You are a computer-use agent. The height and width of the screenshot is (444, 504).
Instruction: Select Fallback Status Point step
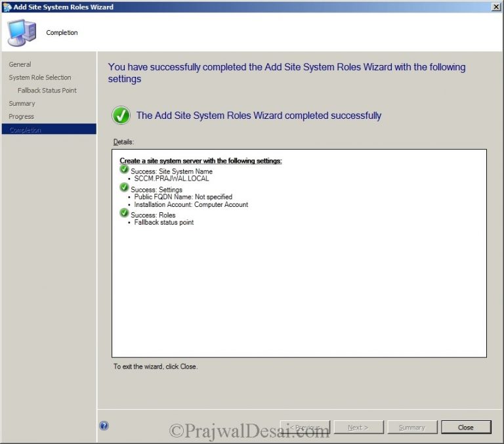tap(47, 91)
